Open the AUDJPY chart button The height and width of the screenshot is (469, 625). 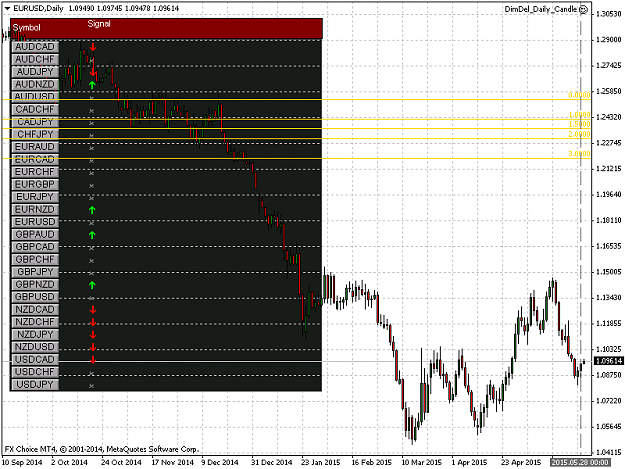pos(35,72)
